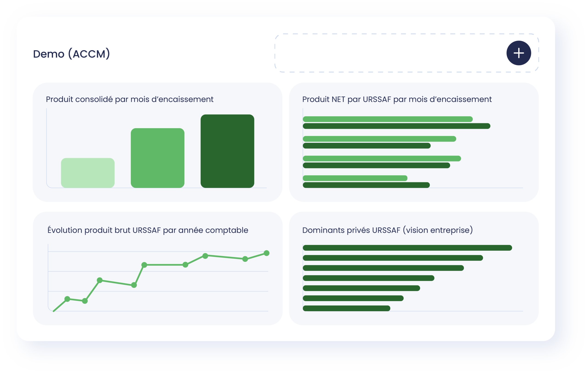588x374 pixels.
Task: Select the line chart point after the steep rise
Action: 144,265
